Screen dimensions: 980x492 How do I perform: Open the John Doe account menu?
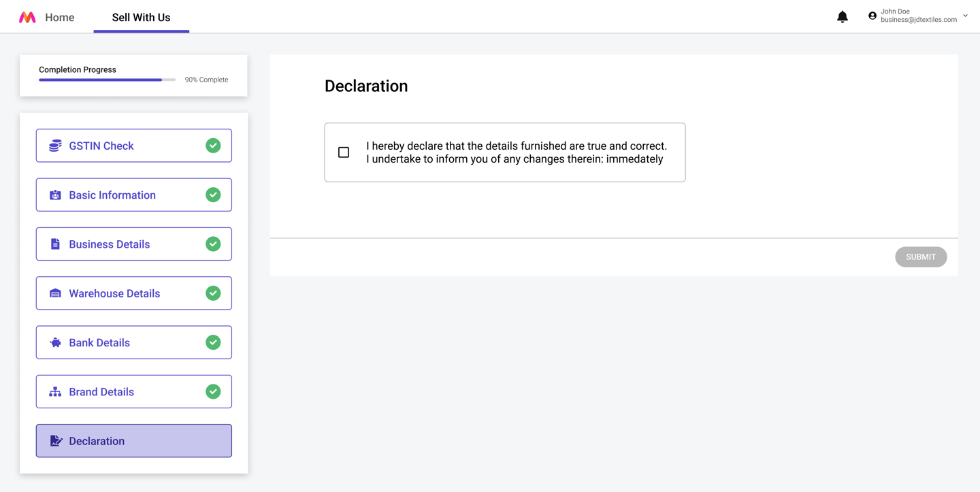(918, 16)
